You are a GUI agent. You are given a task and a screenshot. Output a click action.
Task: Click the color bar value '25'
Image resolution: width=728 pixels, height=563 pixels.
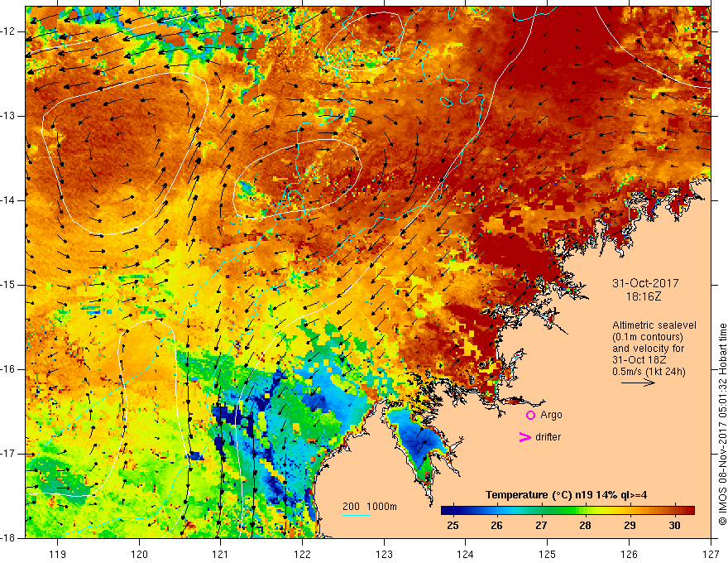[x=453, y=526]
